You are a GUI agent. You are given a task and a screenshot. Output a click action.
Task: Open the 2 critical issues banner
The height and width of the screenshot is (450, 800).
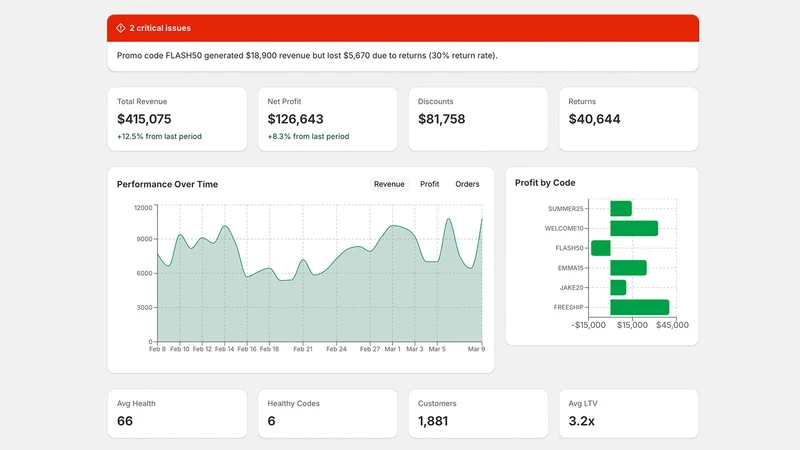[403, 28]
